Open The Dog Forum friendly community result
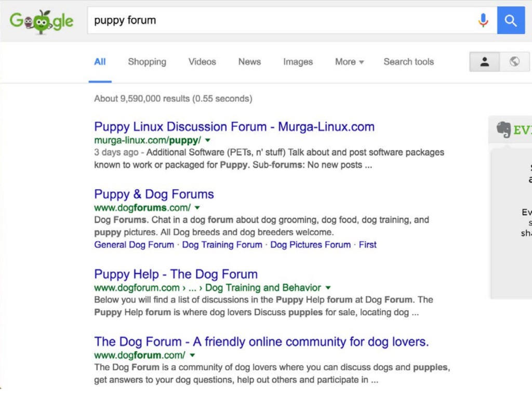Screen dimensions: 532x410 click(x=261, y=342)
